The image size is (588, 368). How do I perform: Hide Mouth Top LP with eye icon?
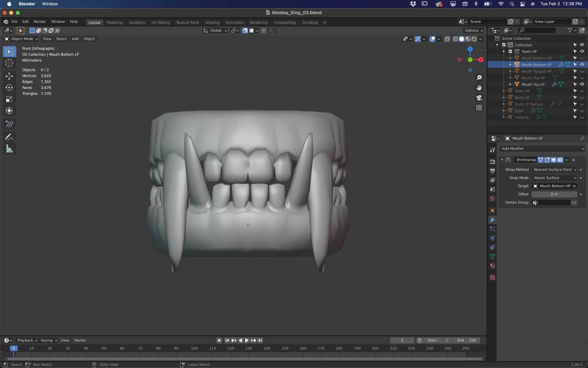(x=582, y=84)
